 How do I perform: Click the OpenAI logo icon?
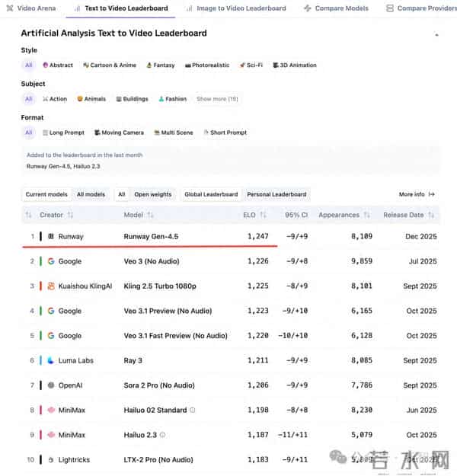click(50, 385)
